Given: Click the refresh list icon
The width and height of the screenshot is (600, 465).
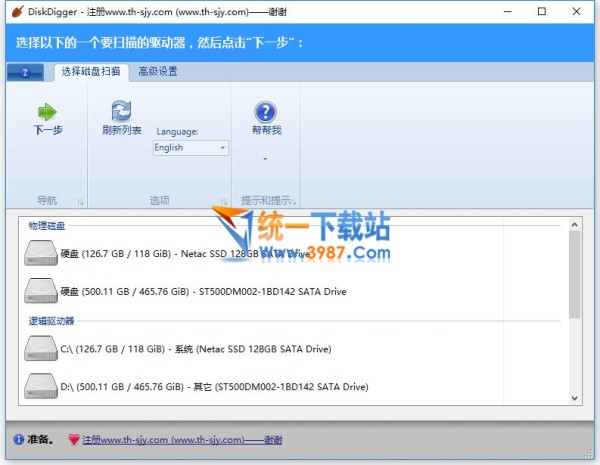Looking at the screenshot, I should 121,111.
